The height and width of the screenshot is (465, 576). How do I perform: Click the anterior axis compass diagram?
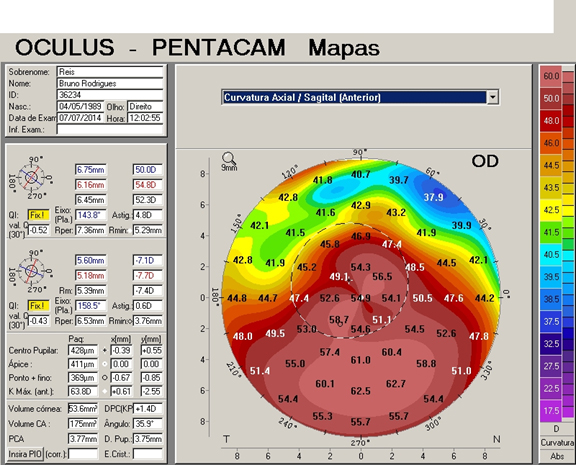tap(31, 178)
